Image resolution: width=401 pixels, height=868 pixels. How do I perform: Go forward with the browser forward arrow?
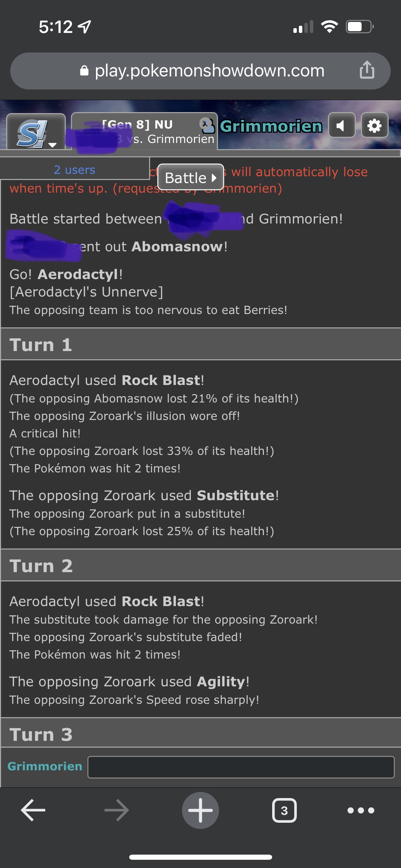point(117,810)
